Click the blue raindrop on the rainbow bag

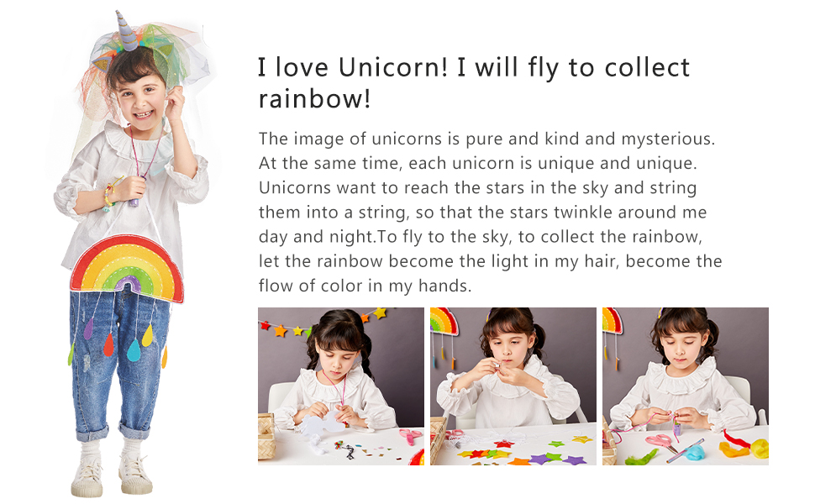coord(134,350)
